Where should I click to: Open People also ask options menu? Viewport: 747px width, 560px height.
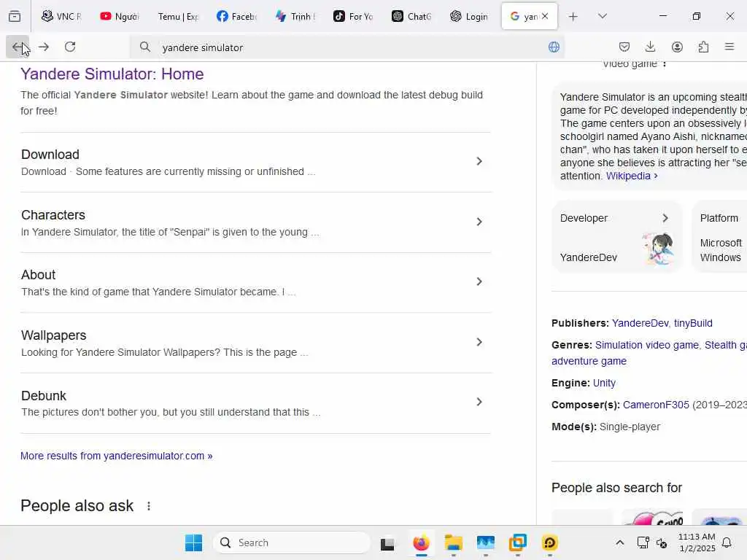pyautogui.click(x=149, y=506)
